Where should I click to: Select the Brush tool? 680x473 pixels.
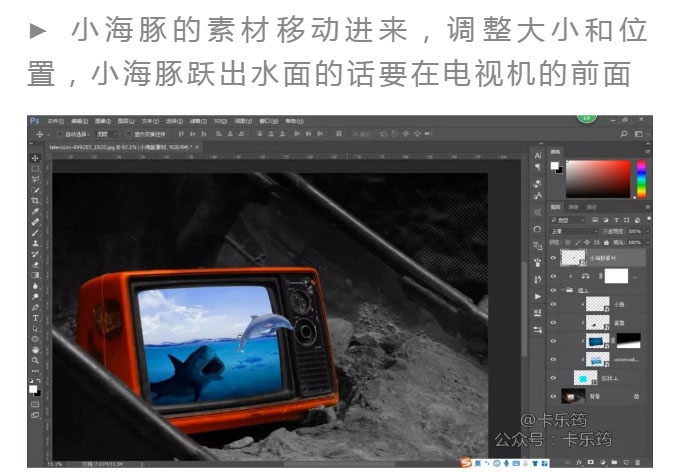(x=36, y=233)
